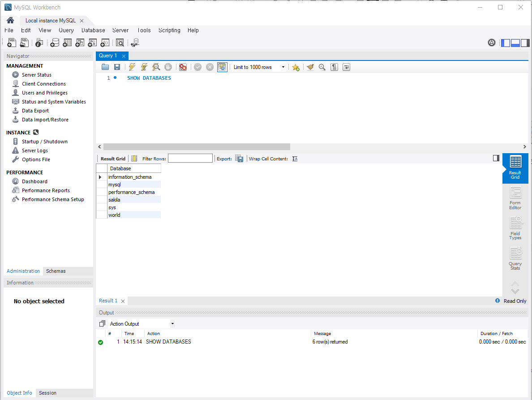The height and width of the screenshot is (400, 532).
Task: Open find panel magnifier icon
Action: click(x=322, y=67)
